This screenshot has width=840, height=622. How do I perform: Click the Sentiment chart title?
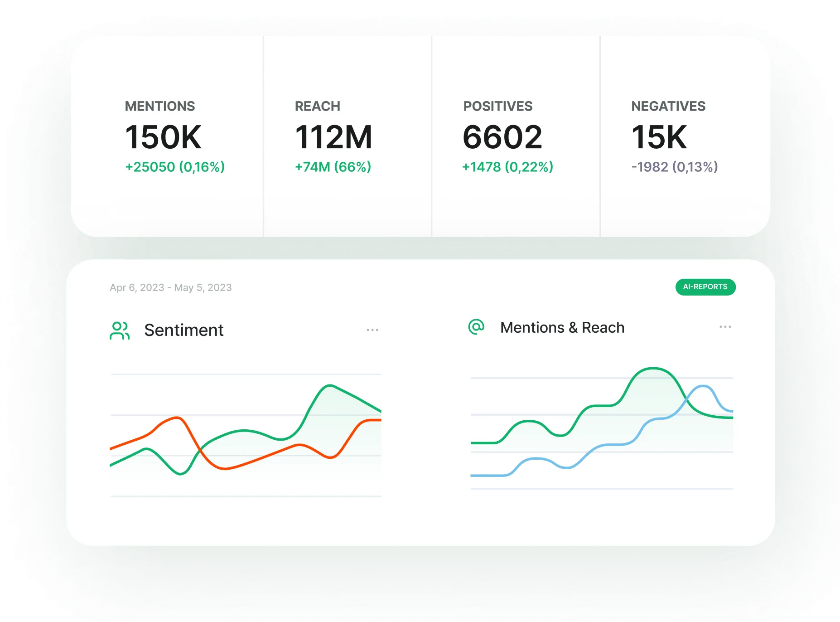tap(183, 330)
